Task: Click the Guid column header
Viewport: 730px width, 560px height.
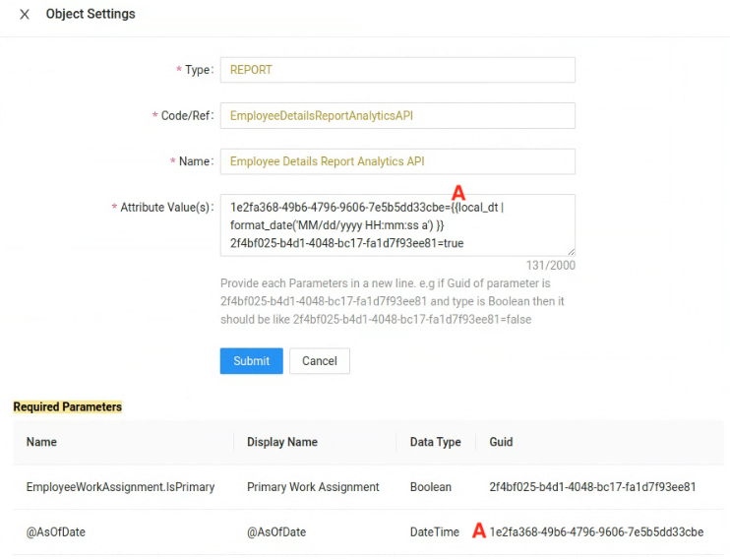Action: click(501, 442)
